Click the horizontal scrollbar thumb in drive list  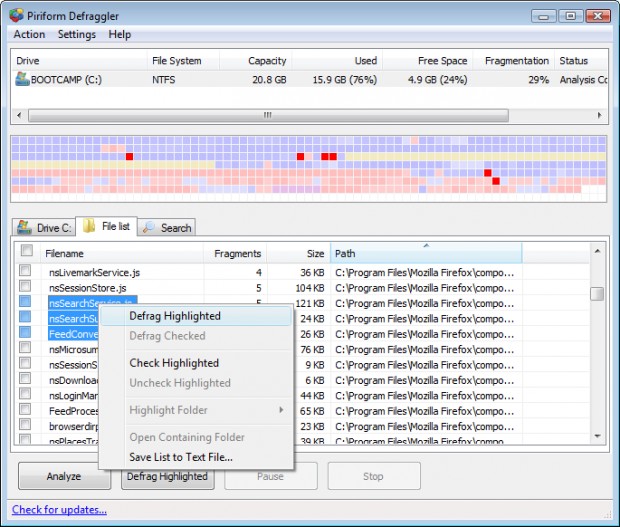[268, 115]
